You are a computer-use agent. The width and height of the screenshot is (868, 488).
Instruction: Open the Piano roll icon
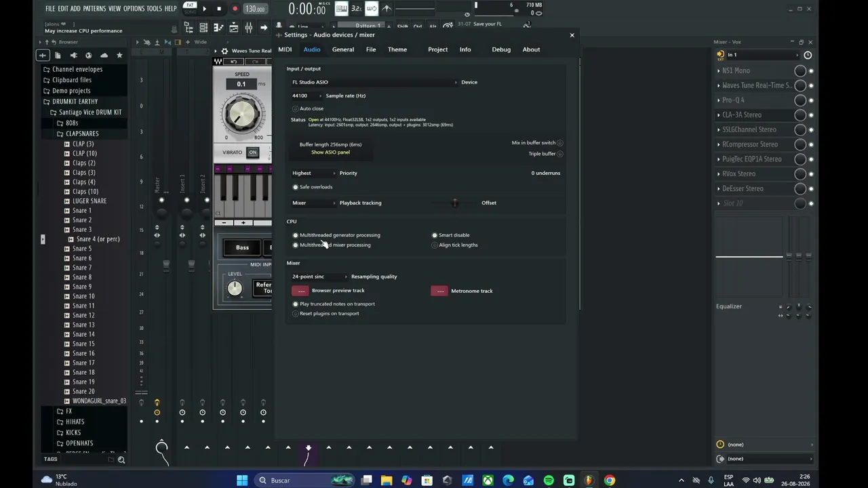click(x=218, y=28)
